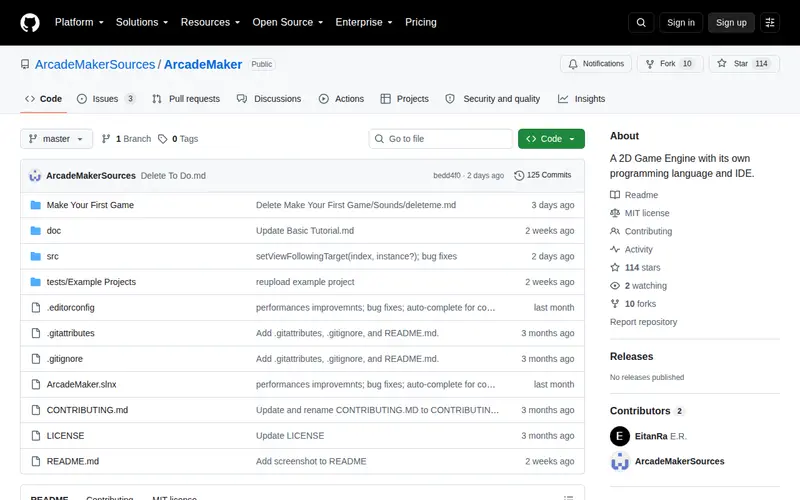Expand the Open Source menu
The image size is (800, 500).
click(288, 22)
